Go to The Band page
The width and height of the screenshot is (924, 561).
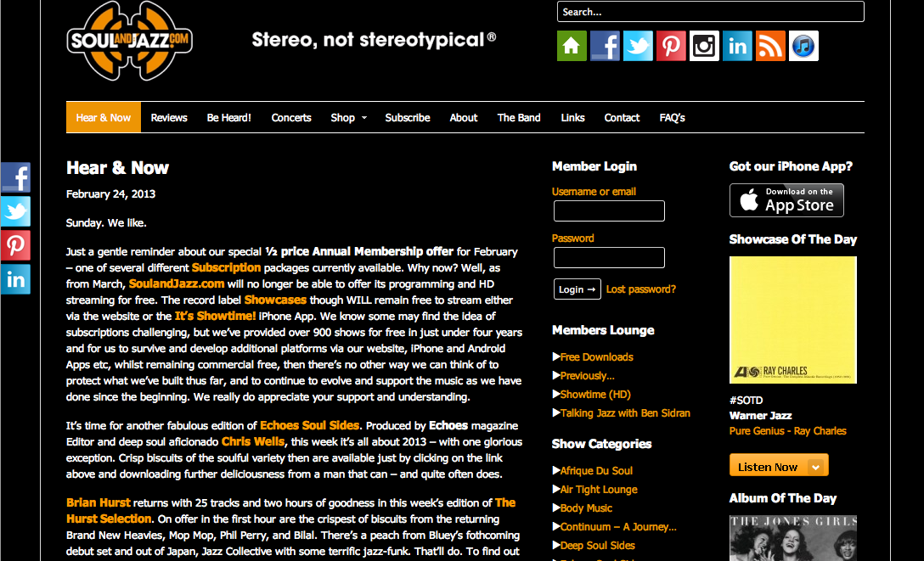point(519,118)
